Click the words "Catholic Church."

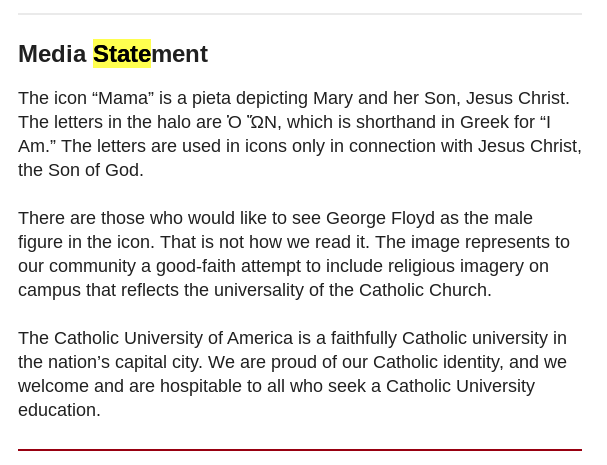click(x=425, y=290)
